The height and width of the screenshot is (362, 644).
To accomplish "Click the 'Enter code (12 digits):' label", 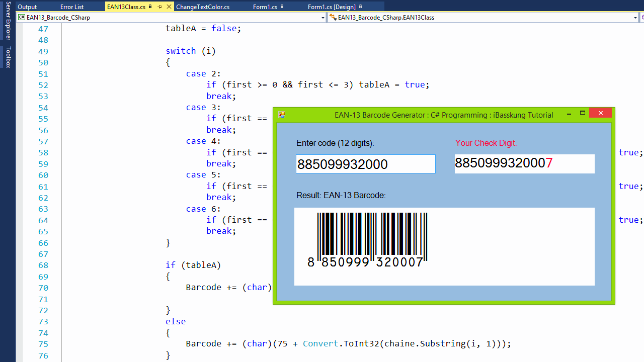I will (335, 143).
